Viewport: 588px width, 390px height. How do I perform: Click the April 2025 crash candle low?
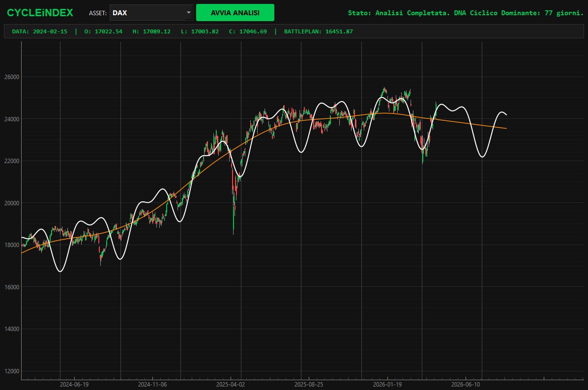233,233
